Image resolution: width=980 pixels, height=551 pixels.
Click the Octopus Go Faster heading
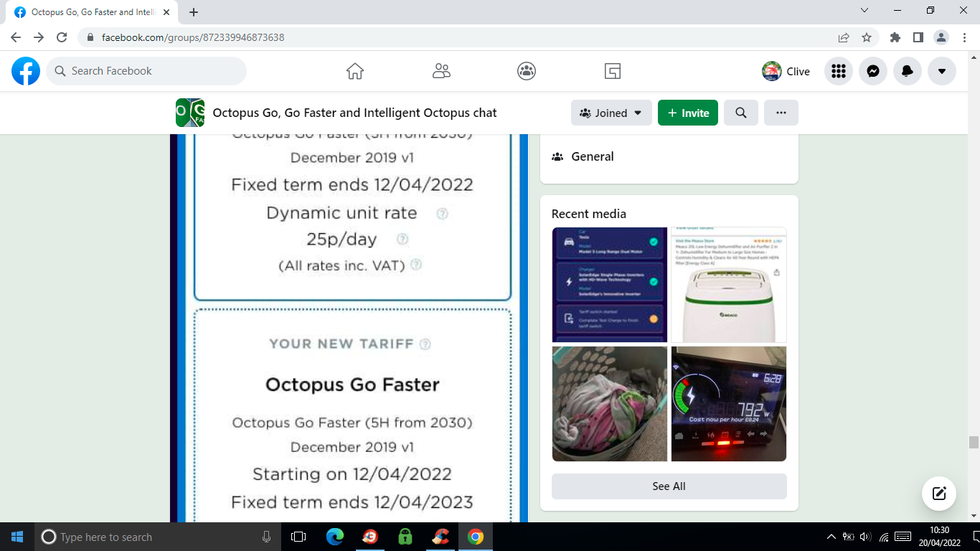point(352,385)
